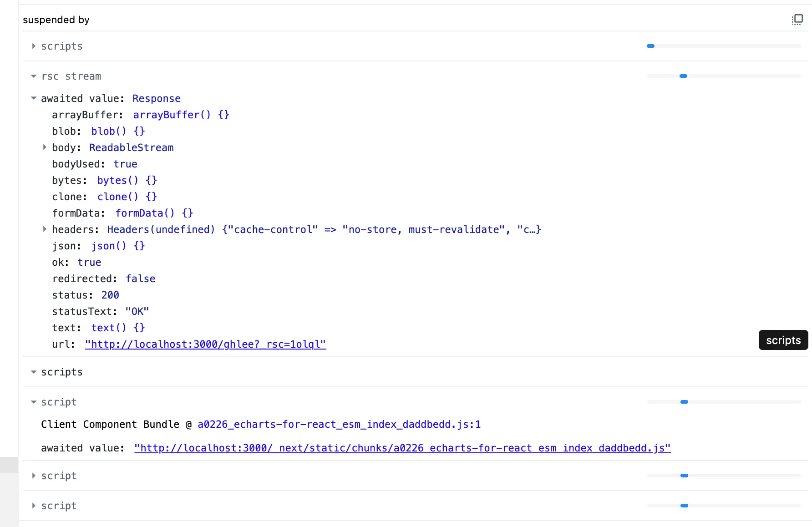
Task: Open echarts-for-react source file link at line 1
Action: tap(339, 425)
